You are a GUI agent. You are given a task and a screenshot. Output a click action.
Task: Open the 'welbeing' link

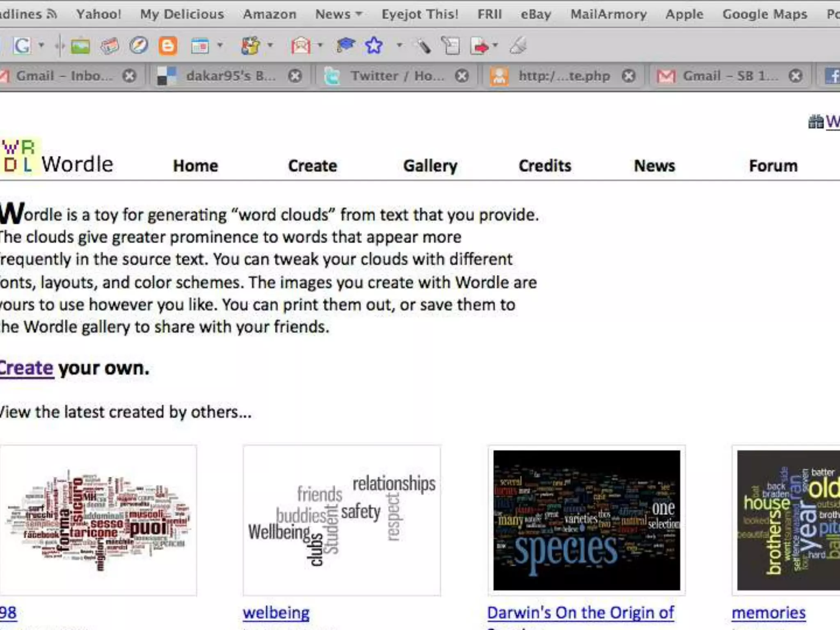coord(276,613)
